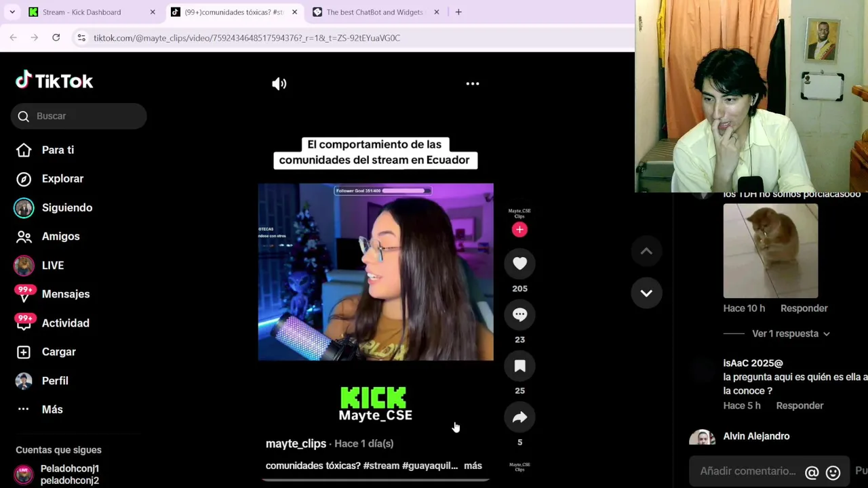
Task: Click Alvin Alejandro's avatar
Action: point(702,437)
